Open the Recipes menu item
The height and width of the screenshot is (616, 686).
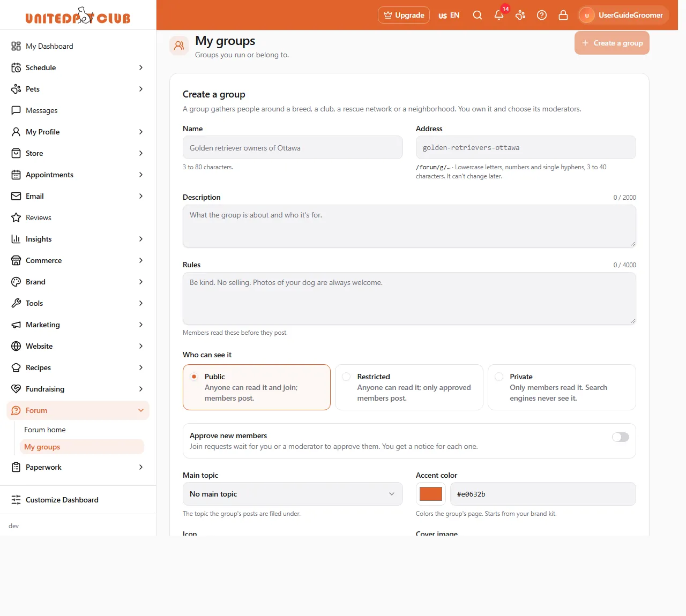point(78,367)
